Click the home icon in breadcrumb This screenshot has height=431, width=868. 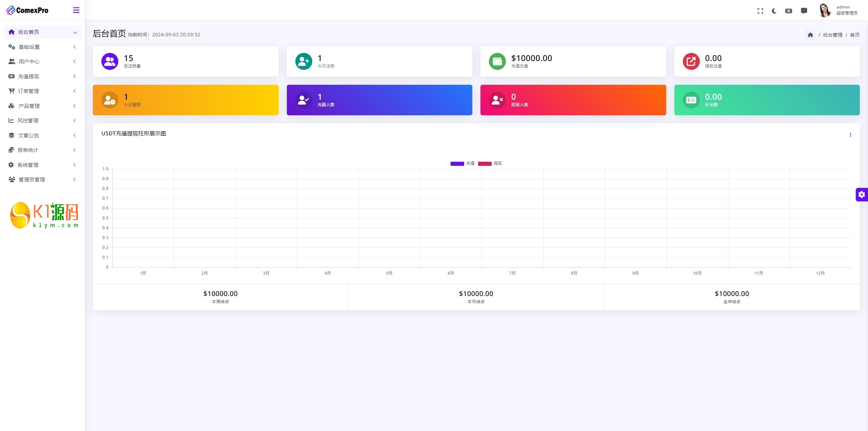[810, 35]
